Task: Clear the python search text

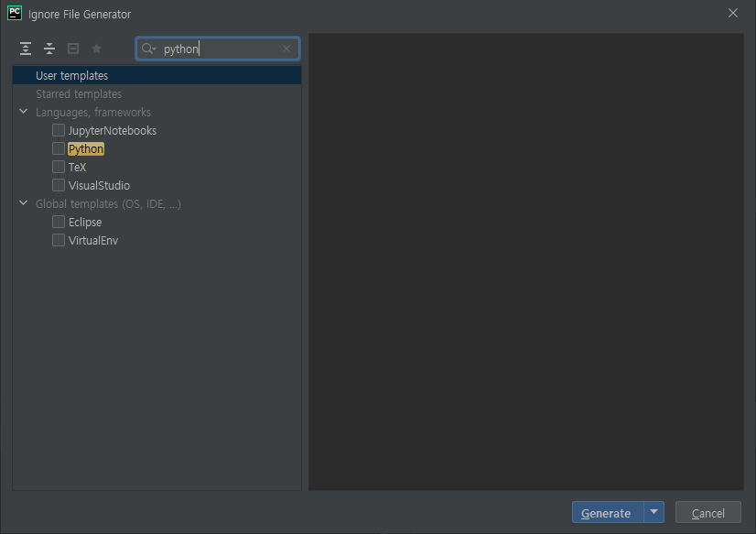Action: (x=286, y=49)
